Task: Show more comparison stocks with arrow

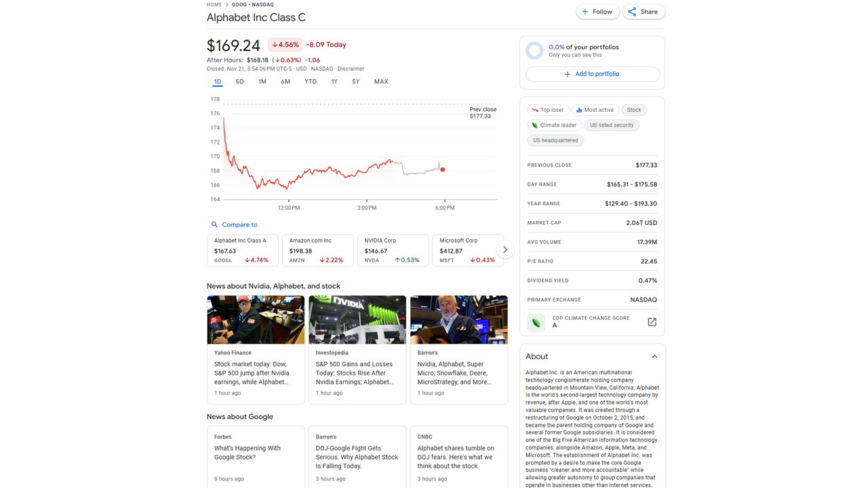Action: (x=505, y=250)
